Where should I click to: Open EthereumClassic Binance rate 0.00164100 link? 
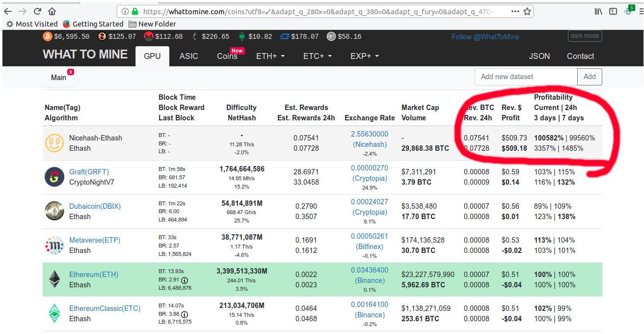click(x=370, y=309)
